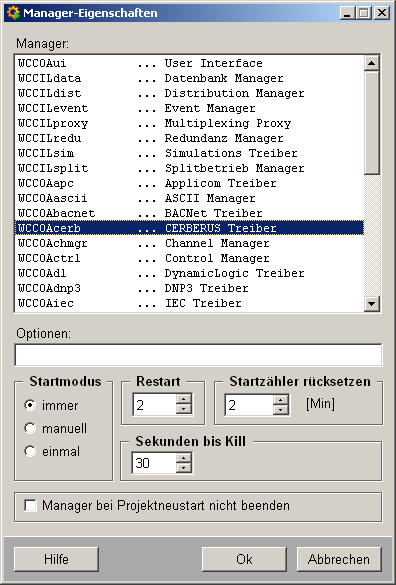
Task: Click the gear icon in title bar
Action: click(x=13, y=13)
